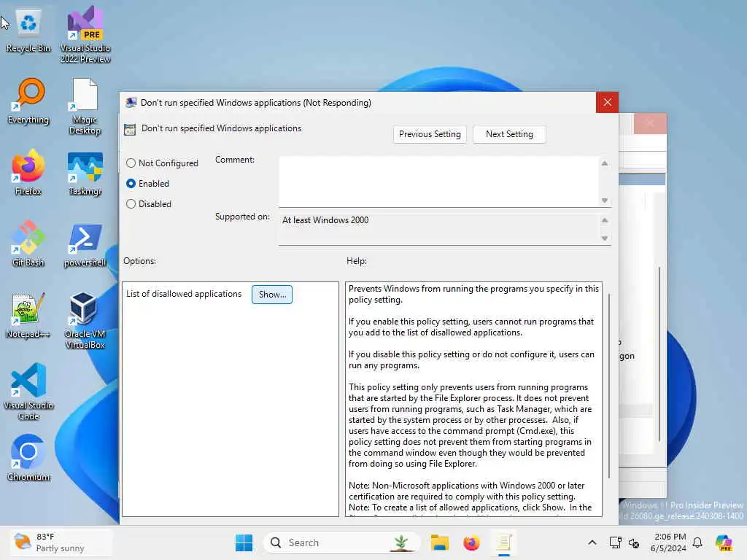Viewport: 747px width, 560px height.
Task: Switch to the active policy editor taskbar app
Action: [503, 542]
